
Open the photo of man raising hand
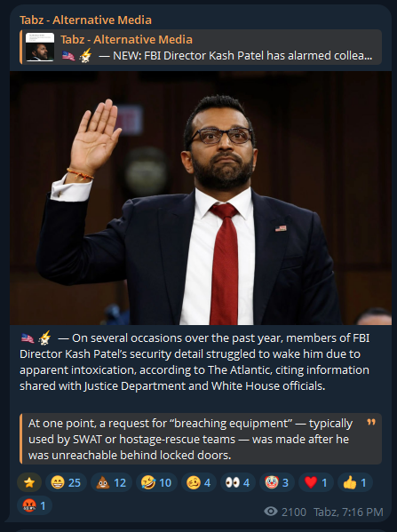201,198
